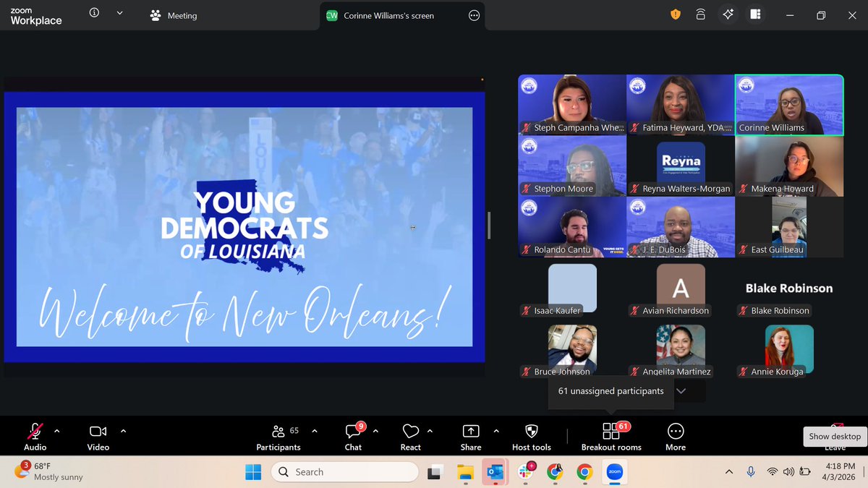
Task: Open weather widget showing 68°F
Action: click(49, 471)
